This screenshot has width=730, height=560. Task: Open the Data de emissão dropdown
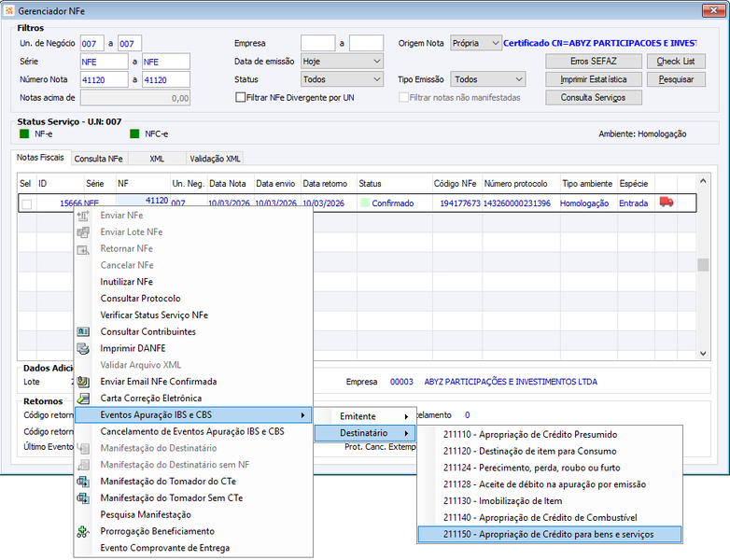tap(342, 61)
